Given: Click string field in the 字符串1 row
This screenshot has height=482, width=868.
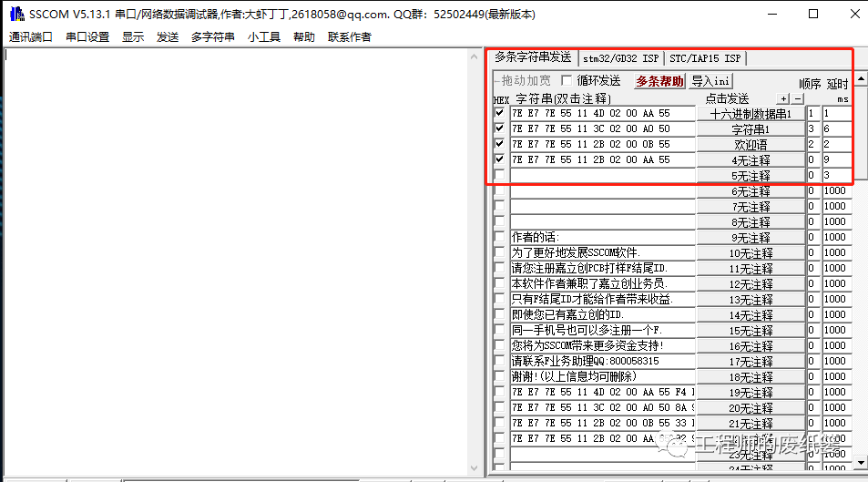Looking at the screenshot, I should [x=602, y=128].
